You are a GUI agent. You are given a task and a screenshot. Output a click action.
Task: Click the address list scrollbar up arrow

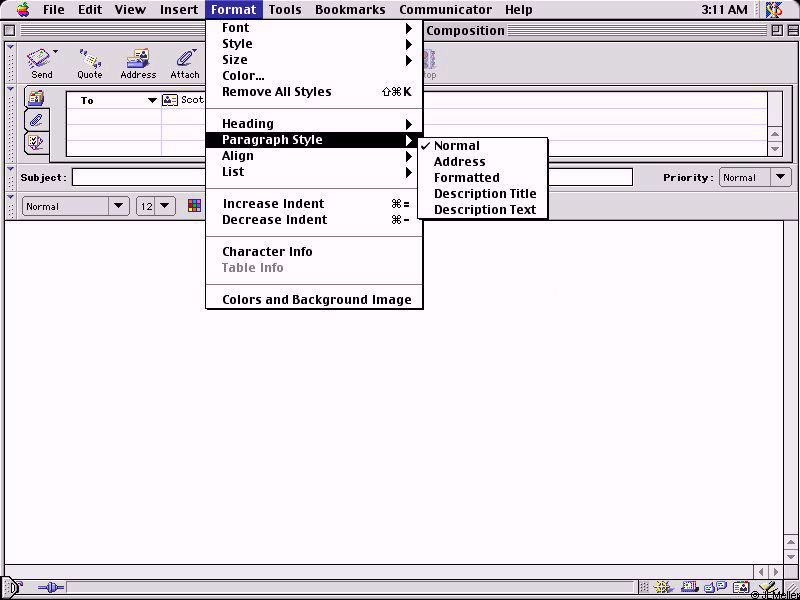(774, 135)
